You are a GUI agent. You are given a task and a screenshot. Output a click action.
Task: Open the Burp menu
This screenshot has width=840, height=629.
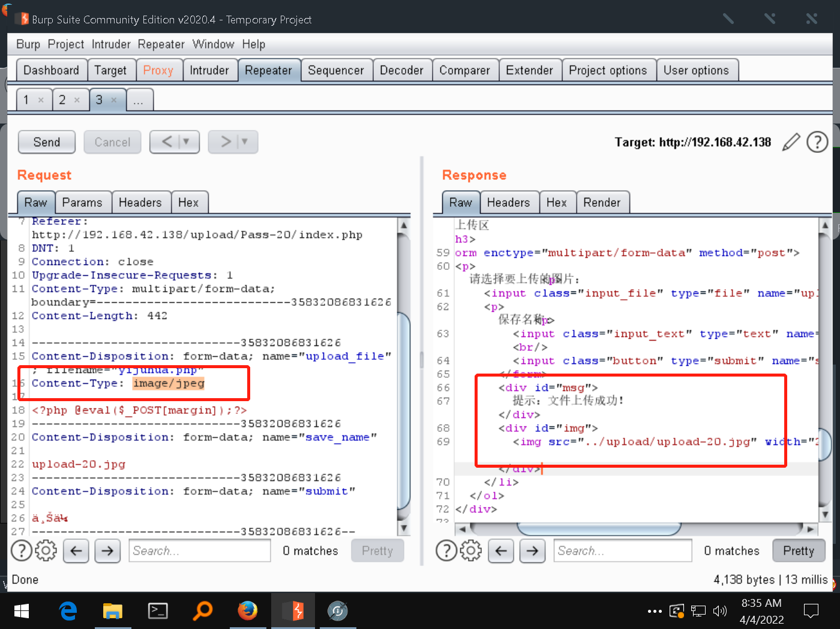coord(28,44)
